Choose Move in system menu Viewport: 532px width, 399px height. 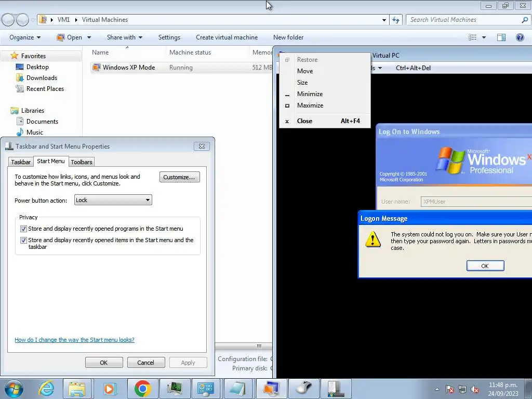click(325, 71)
